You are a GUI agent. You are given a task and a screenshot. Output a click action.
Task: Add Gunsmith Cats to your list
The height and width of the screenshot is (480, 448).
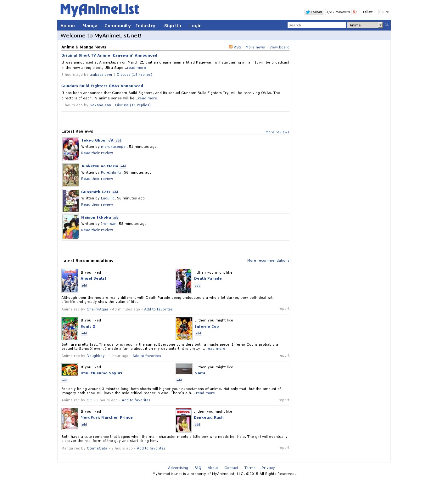point(115,192)
